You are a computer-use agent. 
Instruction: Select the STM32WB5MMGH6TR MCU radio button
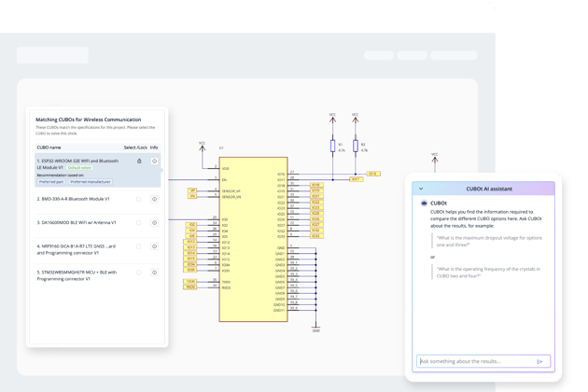click(139, 273)
